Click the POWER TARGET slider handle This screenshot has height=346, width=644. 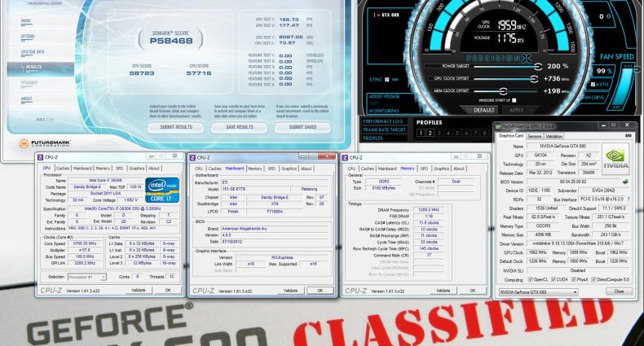click(539, 67)
